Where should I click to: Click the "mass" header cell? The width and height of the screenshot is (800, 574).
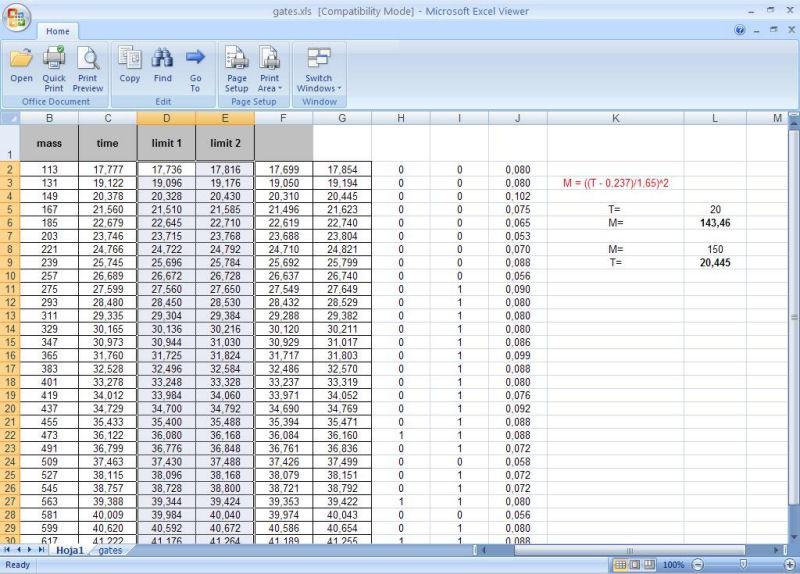(x=49, y=143)
